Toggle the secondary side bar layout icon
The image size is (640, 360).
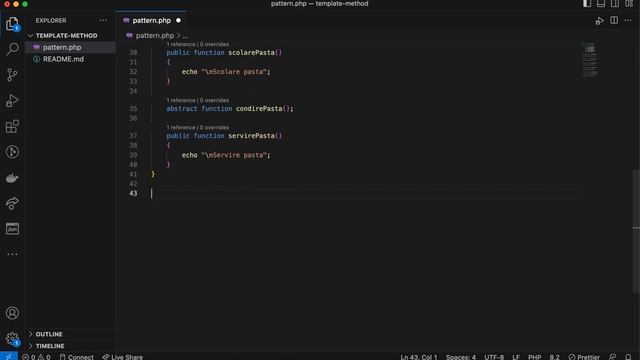click(x=615, y=4)
